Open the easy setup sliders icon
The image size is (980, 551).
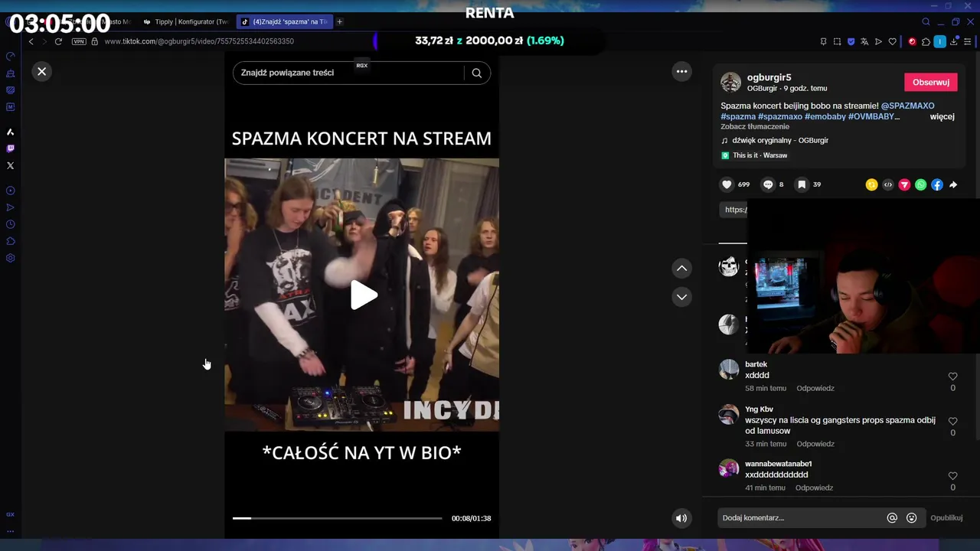(x=968, y=41)
